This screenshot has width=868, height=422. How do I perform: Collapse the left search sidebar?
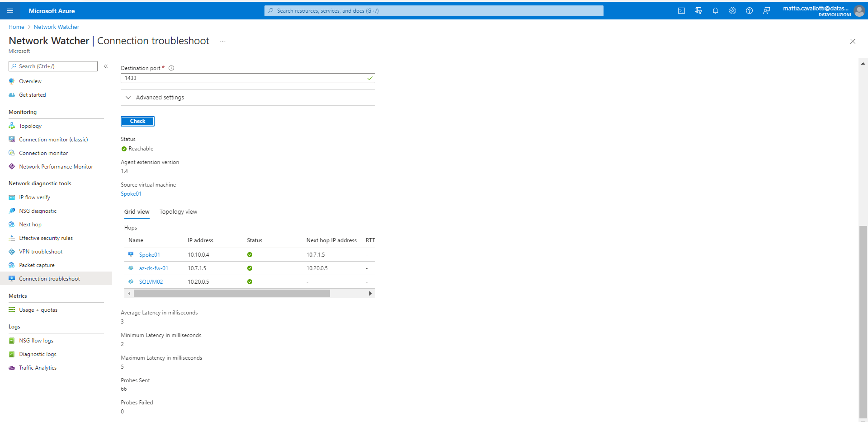tap(106, 66)
